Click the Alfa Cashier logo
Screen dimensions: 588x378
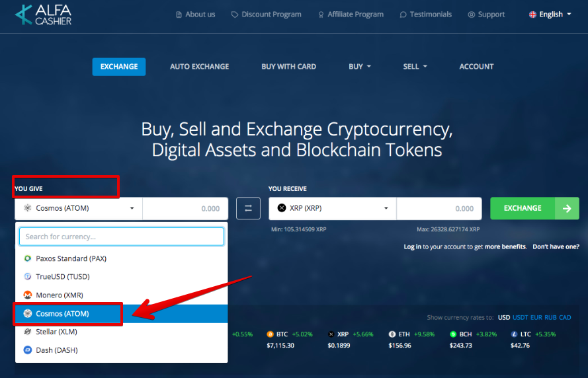(x=43, y=15)
